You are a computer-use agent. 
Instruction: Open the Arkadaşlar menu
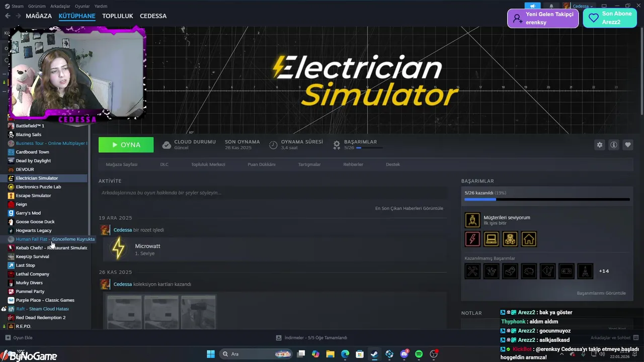(x=61, y=6)
